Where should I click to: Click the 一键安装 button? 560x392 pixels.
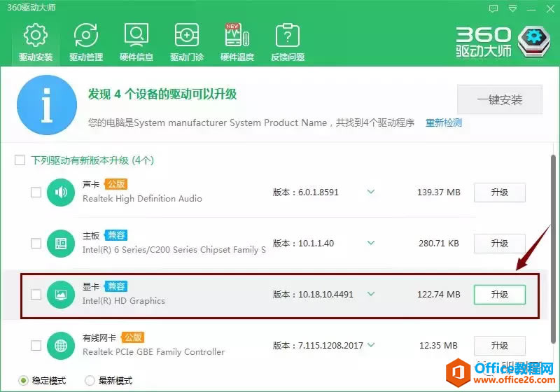tap(500, 99)
